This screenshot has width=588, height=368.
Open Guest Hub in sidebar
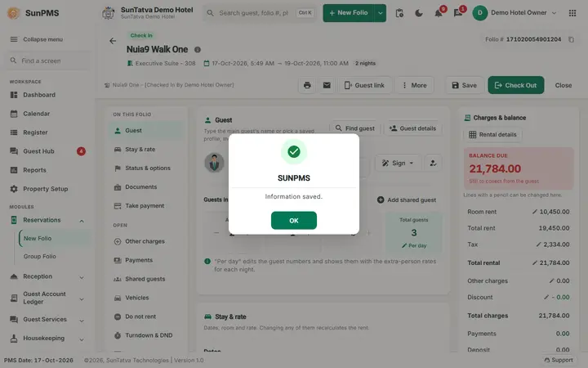tap(38, 151)
